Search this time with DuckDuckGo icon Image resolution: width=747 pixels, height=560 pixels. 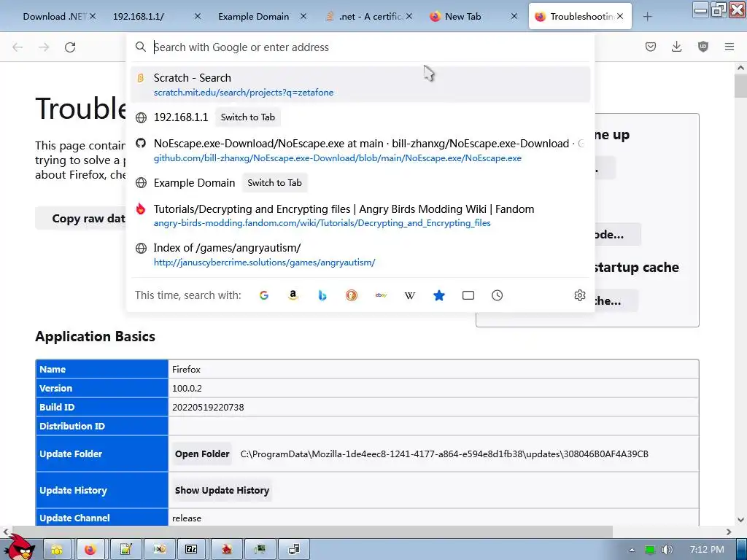352,295
